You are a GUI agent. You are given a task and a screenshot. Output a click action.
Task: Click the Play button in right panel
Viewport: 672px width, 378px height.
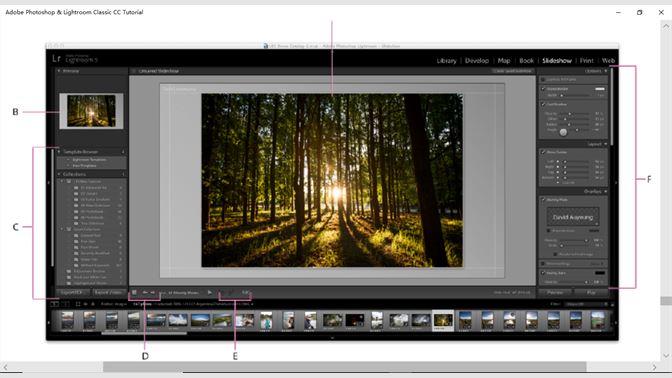(x=591, y=292)
